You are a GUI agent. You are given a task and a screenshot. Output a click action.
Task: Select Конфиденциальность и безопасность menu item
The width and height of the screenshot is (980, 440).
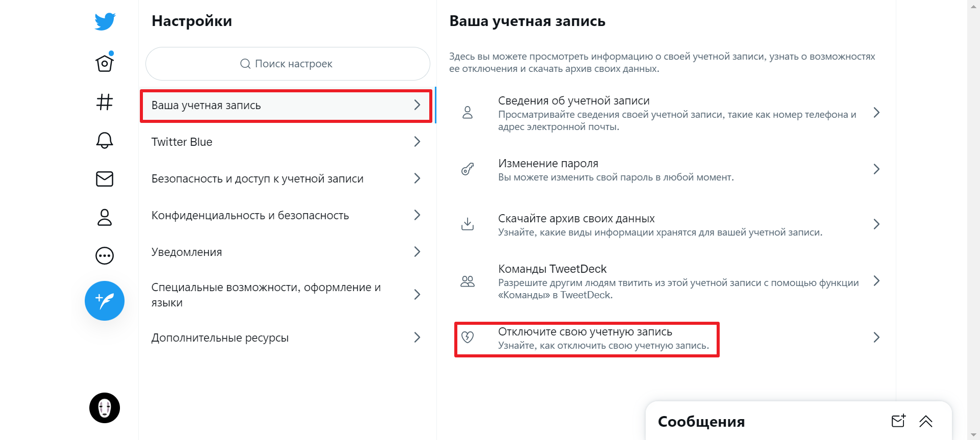[x=250, y=215]
